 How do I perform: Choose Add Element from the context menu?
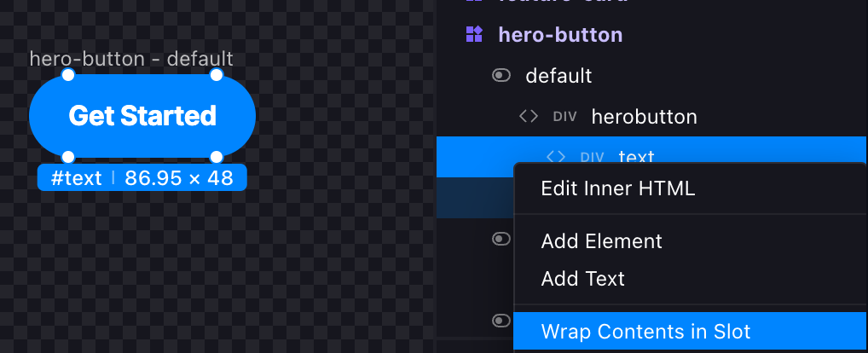tap(601, 241)
